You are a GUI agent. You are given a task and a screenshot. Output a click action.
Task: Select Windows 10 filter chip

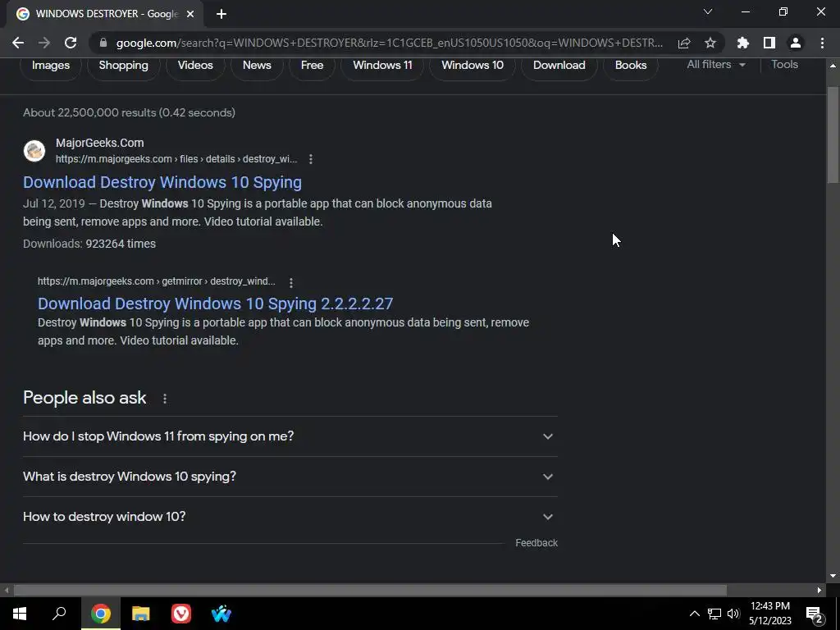point(472,66)
